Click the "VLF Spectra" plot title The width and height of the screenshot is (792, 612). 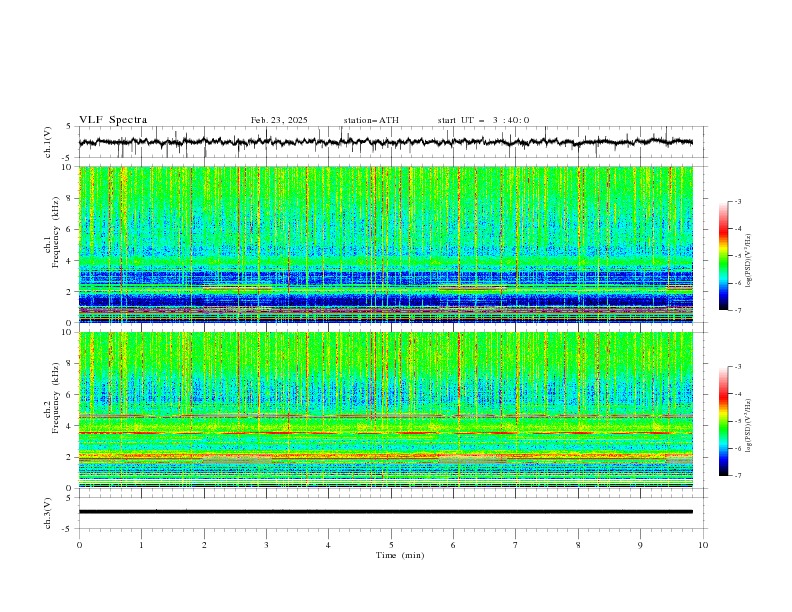tap(113, 120)
